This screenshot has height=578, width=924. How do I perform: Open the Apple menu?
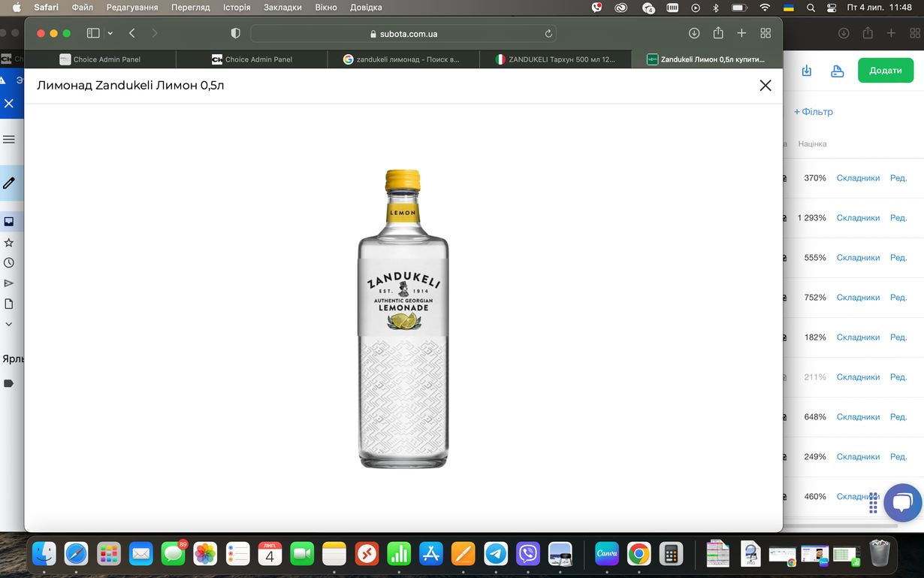click(17, 8)
